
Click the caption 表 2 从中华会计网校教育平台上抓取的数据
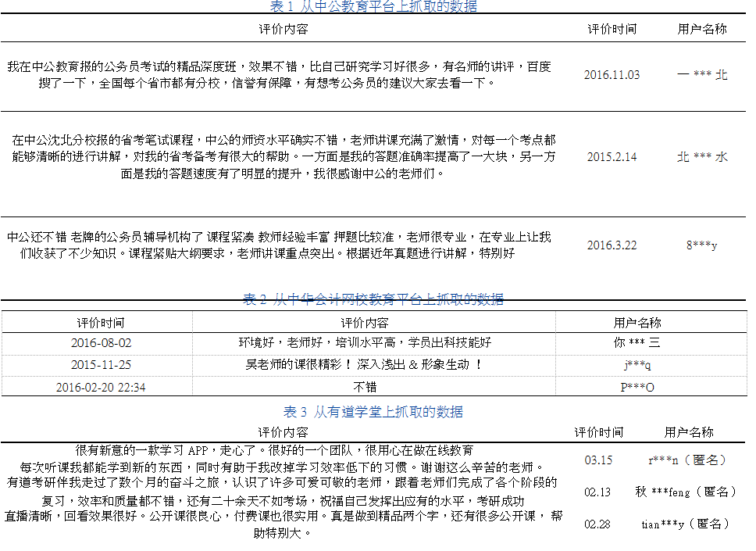pyautogui.click(x=373, y=299)
